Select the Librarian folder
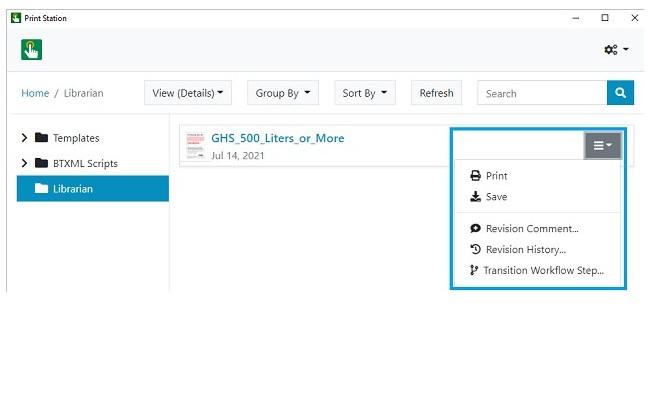The image size is (648, 406). [93, 189]
